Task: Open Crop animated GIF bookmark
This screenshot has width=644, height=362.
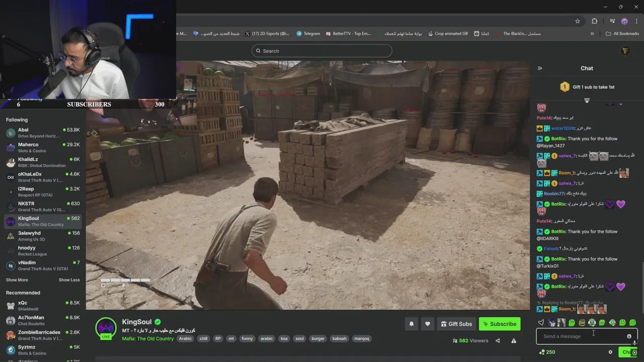Action: pyautogui.click(x=448, y=34)
